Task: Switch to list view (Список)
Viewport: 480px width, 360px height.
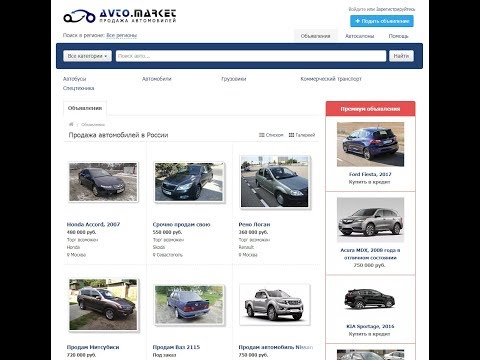Action: coord(271,135)
